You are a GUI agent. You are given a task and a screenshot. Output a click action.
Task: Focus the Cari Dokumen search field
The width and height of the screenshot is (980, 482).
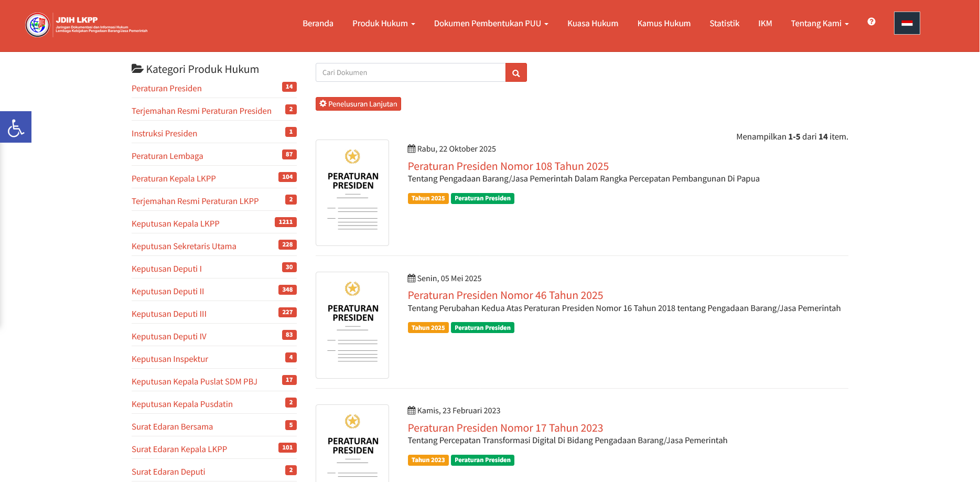click(x=411, y=72)
